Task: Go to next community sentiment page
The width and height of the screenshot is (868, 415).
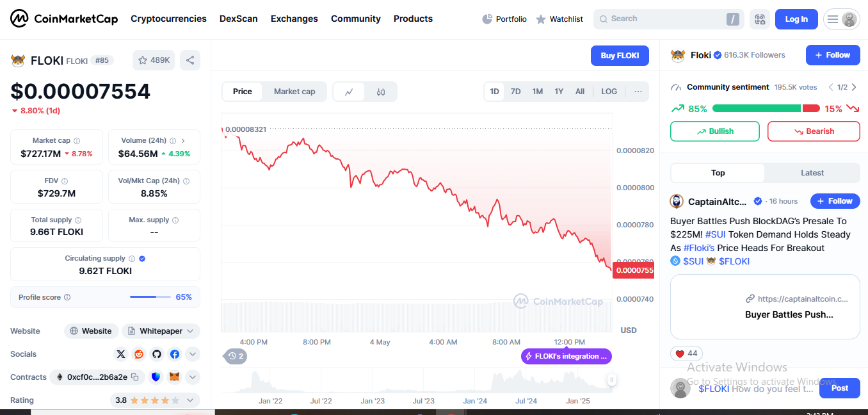Action: tap(855, 87)
